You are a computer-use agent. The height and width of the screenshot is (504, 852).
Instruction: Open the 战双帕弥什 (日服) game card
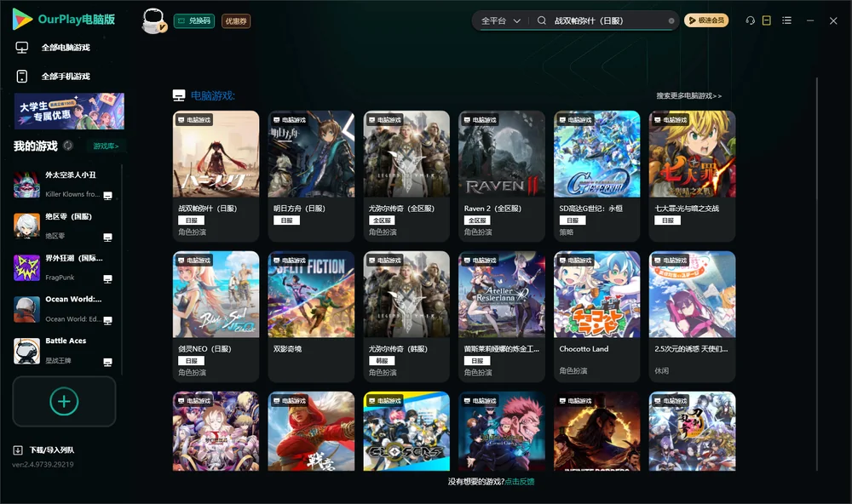click(x=216, y=176)
